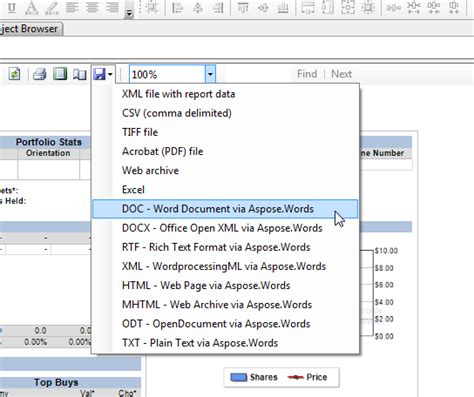The image size is (474, 397).
Task: Choose MHTML - Web Archive via Aspose.Words
Action: pyautogui.click(x=225, y=305)
